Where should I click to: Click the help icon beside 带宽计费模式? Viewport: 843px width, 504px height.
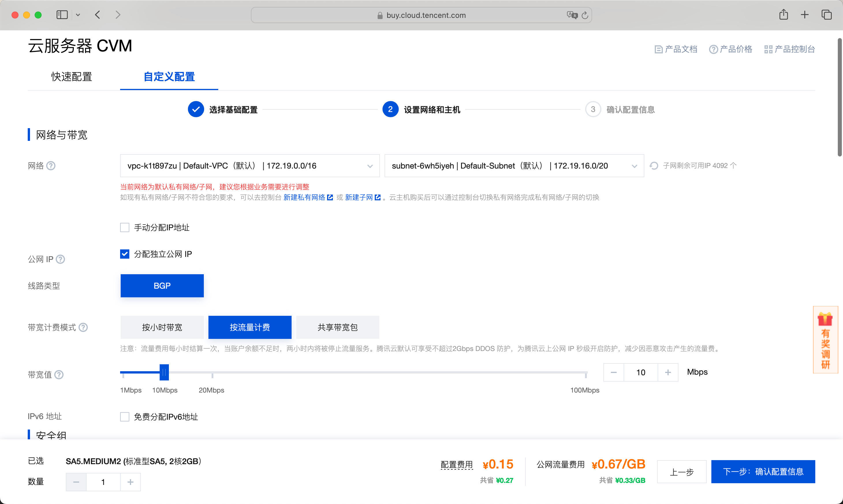click(x=83, y=327)
